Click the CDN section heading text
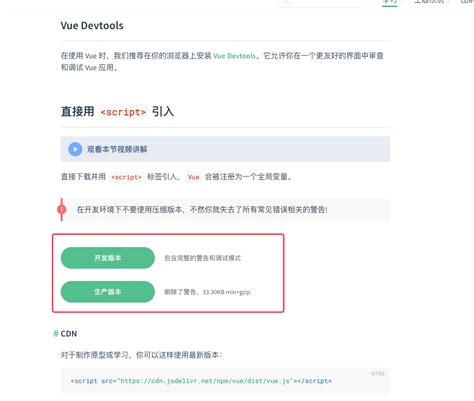The width and height of the screenshot is (474, 401). click(69, 334)
